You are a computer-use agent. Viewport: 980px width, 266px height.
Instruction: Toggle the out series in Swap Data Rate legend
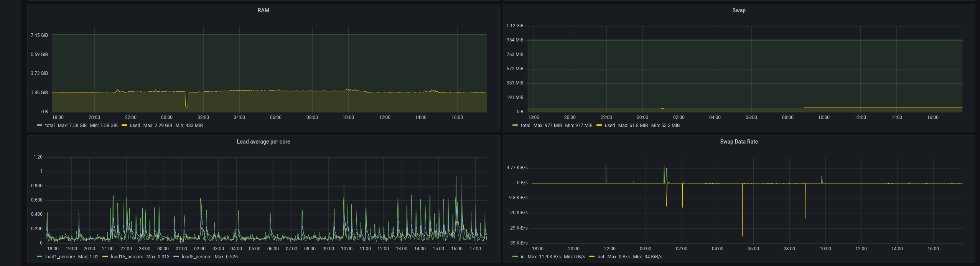coord(601,257)
